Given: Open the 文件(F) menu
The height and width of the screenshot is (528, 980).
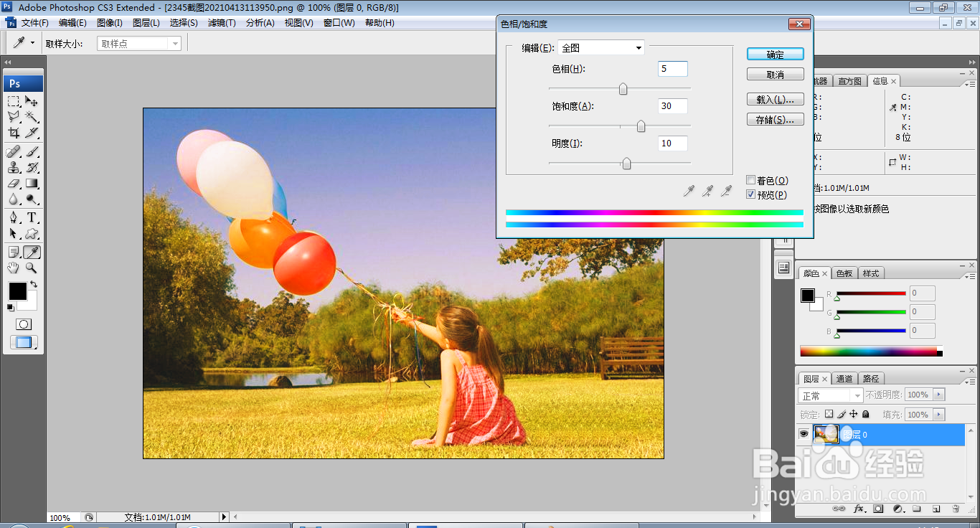Looking at the screenshot, I should [x=34, y=23].
